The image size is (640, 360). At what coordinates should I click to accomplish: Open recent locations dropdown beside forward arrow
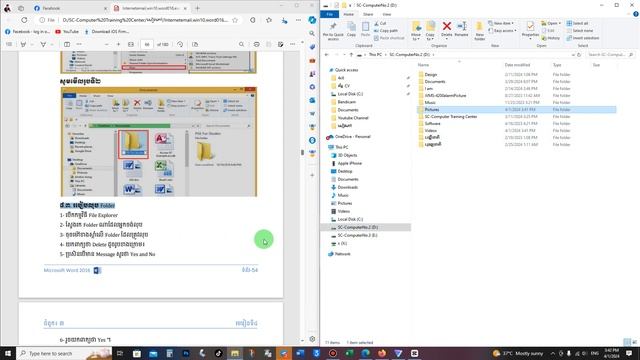pos(344,55)
